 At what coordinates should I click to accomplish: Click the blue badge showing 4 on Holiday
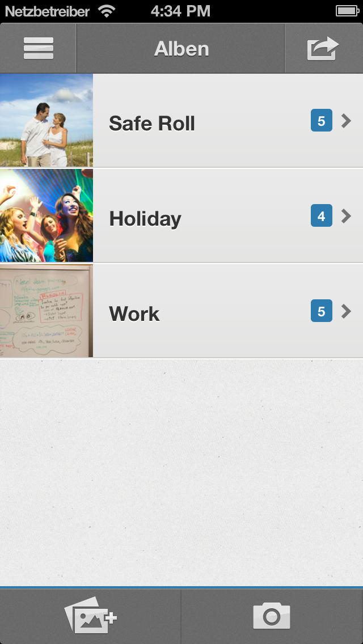point(322,216)
